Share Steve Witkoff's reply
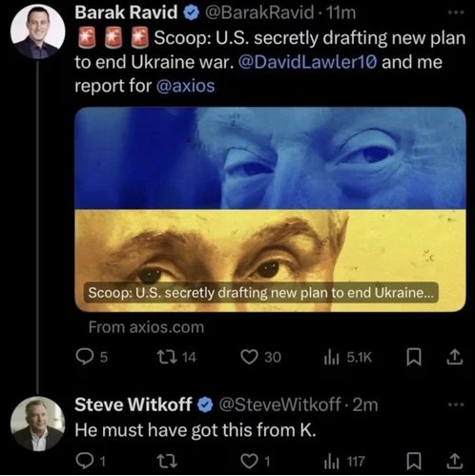This screenshot has width=475, height=476. point(455,461)
